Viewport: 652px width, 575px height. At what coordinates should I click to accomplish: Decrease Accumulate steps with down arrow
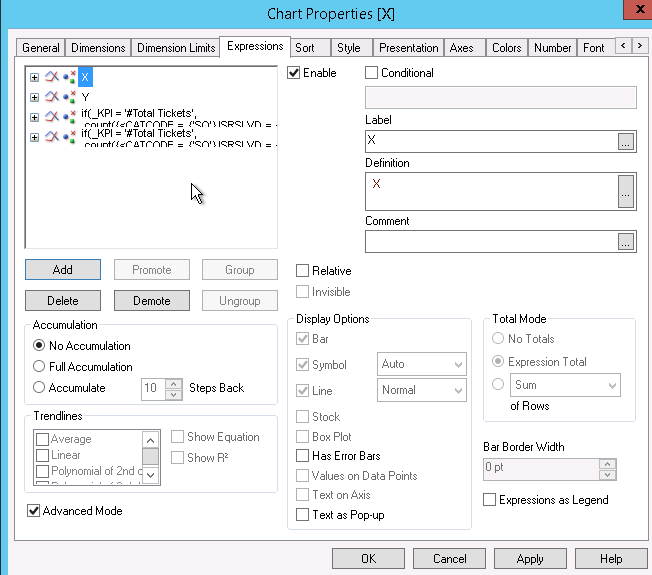tap(174, 395)
